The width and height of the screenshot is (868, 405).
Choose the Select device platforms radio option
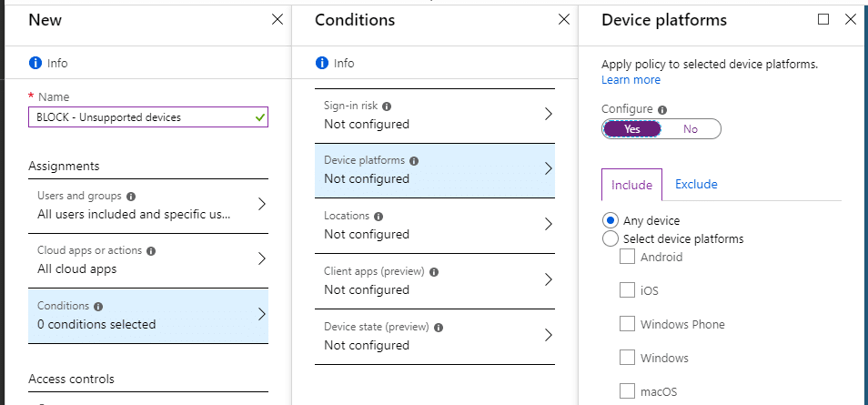pos(611,239)
